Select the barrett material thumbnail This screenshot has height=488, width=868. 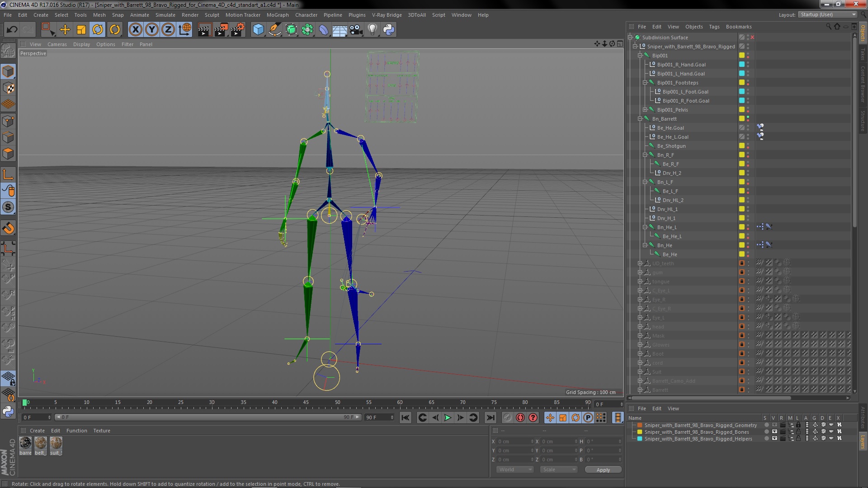coord(25,443)
